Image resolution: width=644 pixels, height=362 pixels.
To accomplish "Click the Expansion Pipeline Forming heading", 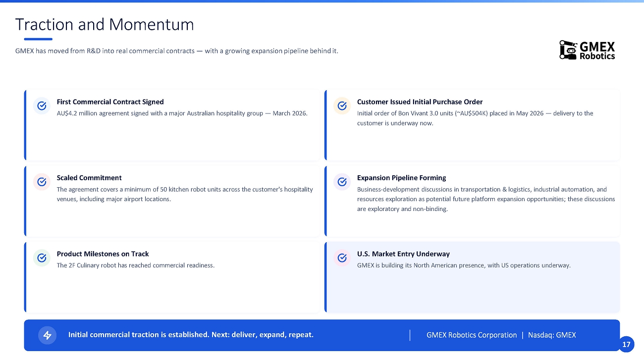I will pyautogui.click(x=402, y=178).
